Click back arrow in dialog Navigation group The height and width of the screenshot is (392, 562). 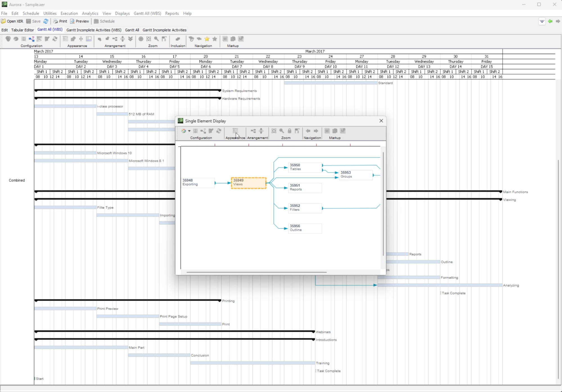[308, 131]
